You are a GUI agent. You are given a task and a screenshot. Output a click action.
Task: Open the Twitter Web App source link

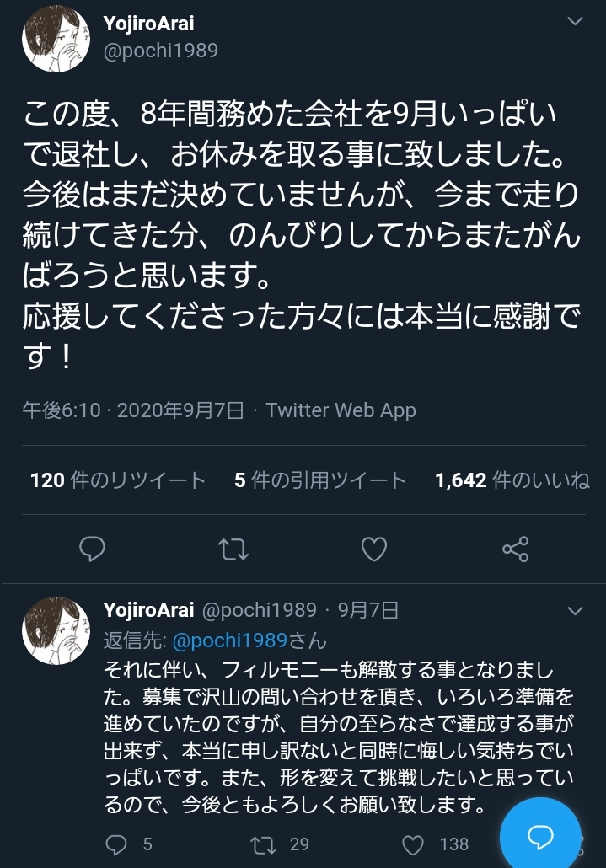point(341,410)
